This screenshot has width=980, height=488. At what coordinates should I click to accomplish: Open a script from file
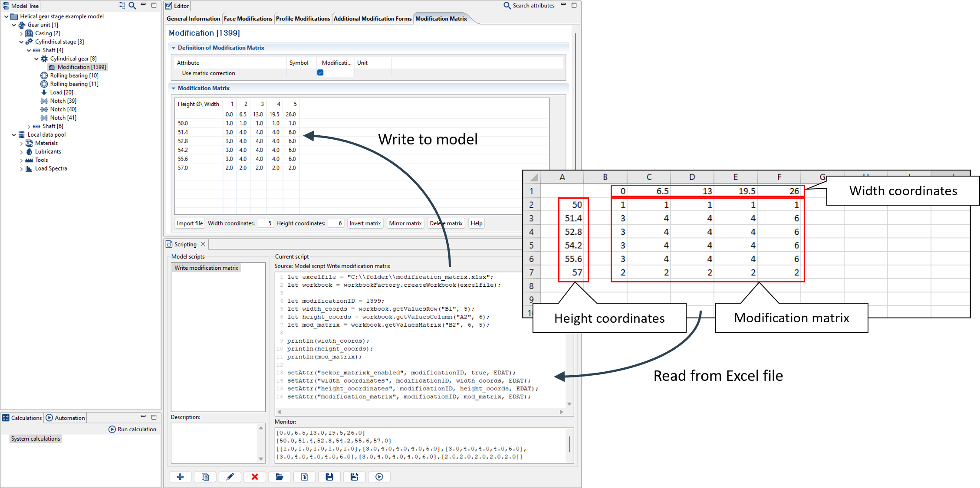click(280, 476)
